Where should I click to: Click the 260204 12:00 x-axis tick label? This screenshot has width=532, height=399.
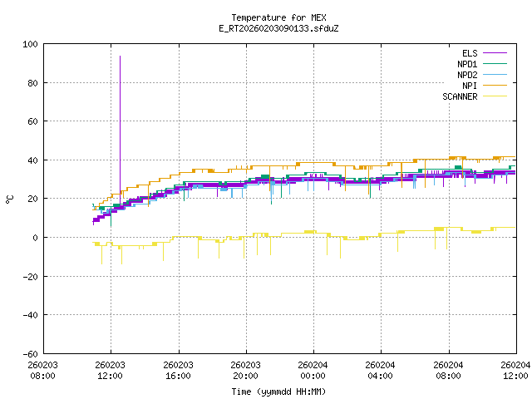(x=515, y=369)
